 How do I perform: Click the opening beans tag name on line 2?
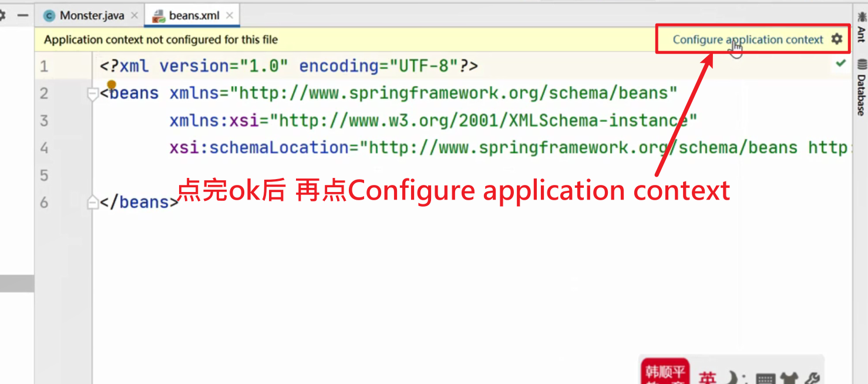134,93
